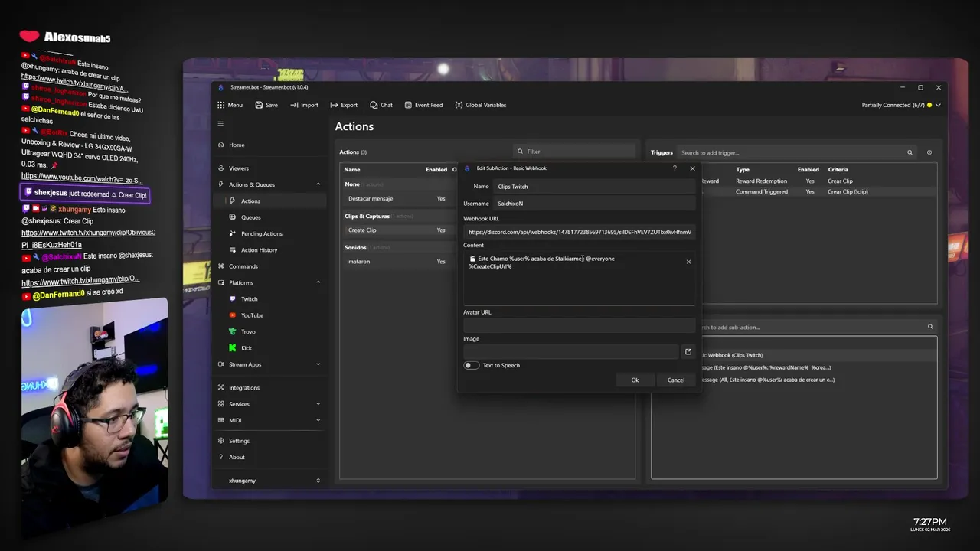Viewport: 980px width, 551px height.
Task: Select the Command Triggered trigger row
Action: pos(818,192)
